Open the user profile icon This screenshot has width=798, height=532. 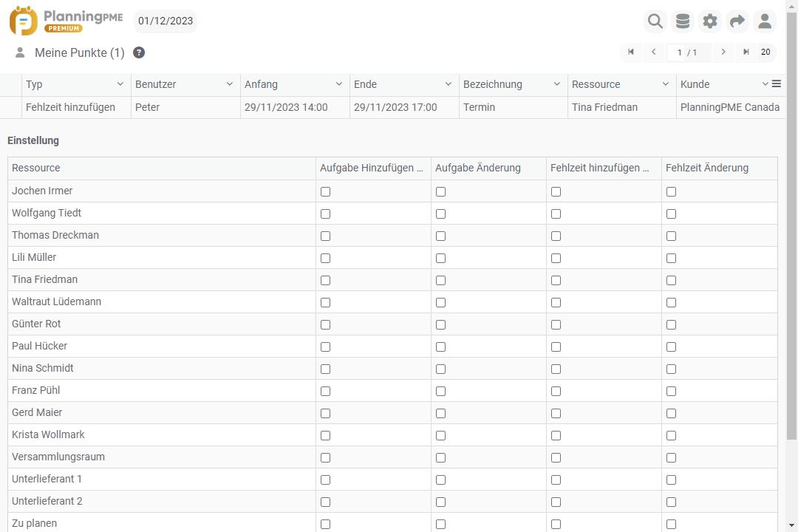click(765, 21)
